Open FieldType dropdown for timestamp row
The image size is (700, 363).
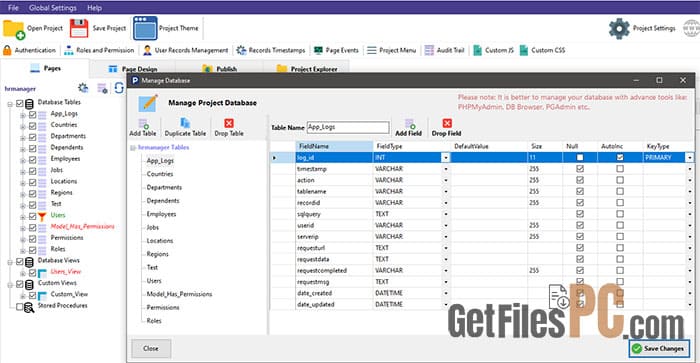tap(446, 169)
